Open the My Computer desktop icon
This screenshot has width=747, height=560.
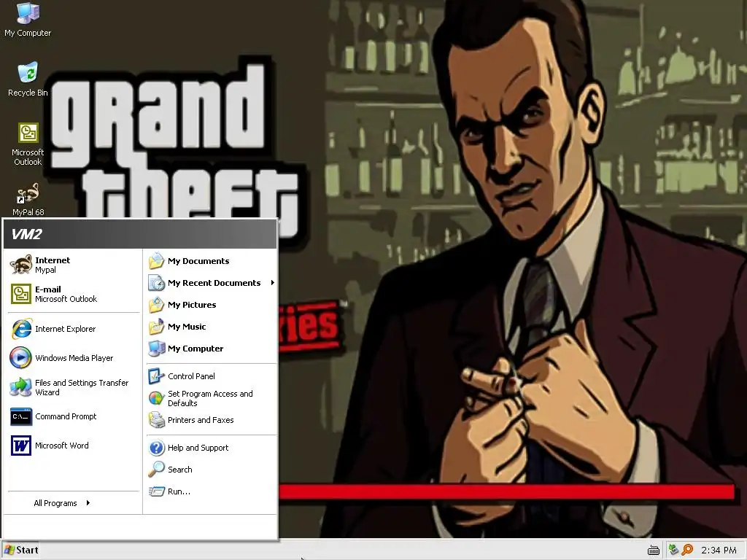pyautogui.click(x=28, y=19)
